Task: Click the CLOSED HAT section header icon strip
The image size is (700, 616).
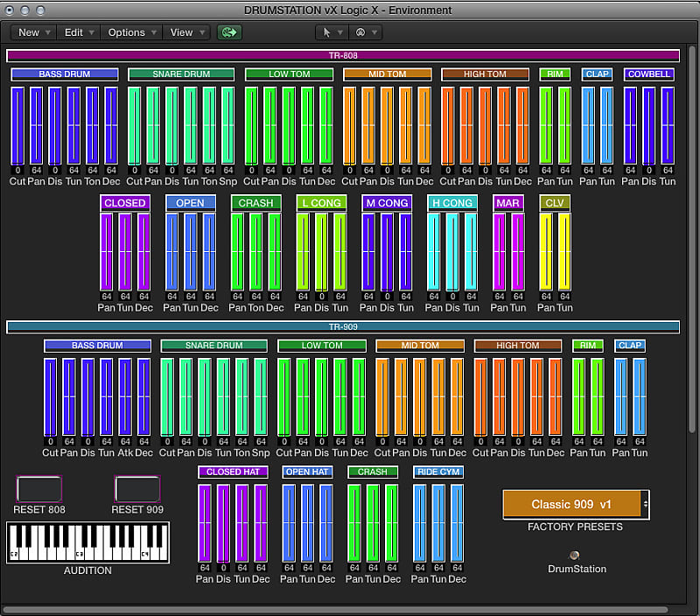Action: (233, 472)
